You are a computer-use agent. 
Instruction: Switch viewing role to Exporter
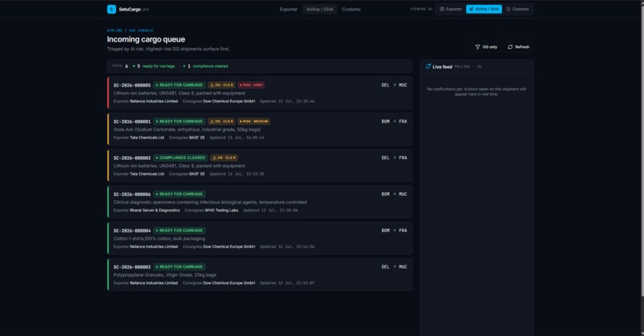click(451, 9)
